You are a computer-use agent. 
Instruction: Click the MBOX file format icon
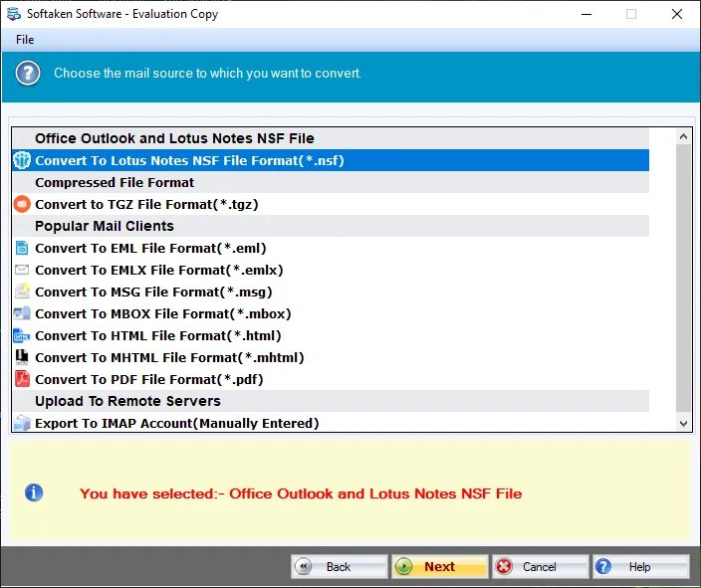[22, 313]
